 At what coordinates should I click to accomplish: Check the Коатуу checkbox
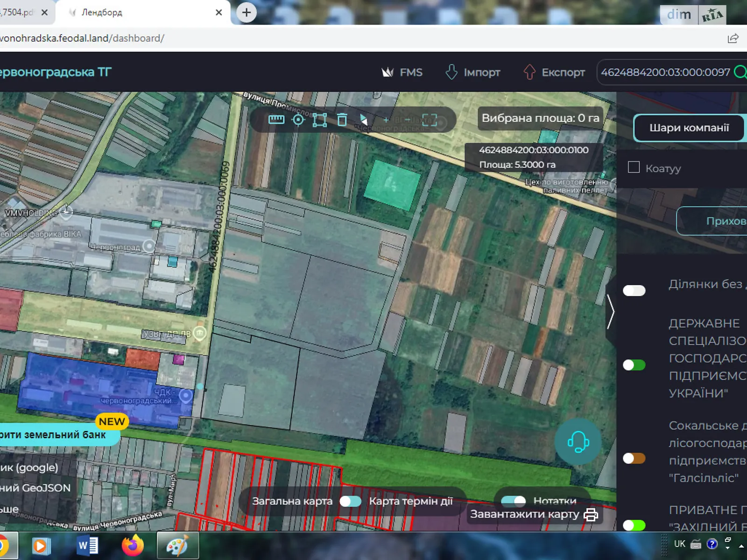[634, 167]
